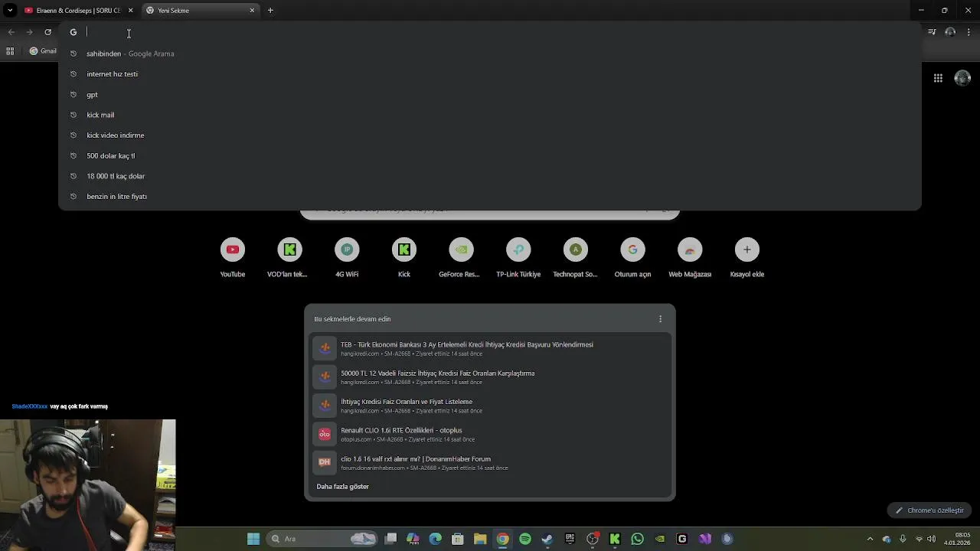Screen dimensions: 980x551
Task: Open İhtiyaç Kredisi Faiz Oranları ve Fiyat Listeleme
Action: click(x=490, y=406)
